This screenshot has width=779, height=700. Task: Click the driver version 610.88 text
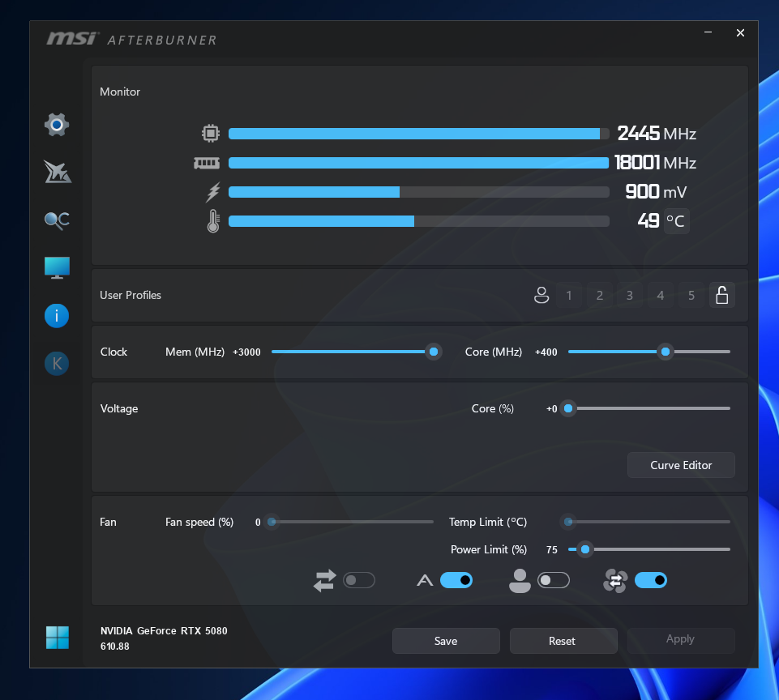point(115,647)
